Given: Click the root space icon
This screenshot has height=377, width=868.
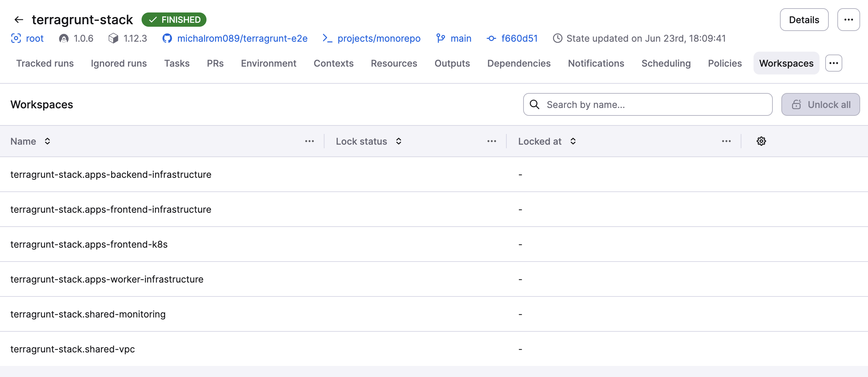Looking at the screenshot, I should 16,38.
